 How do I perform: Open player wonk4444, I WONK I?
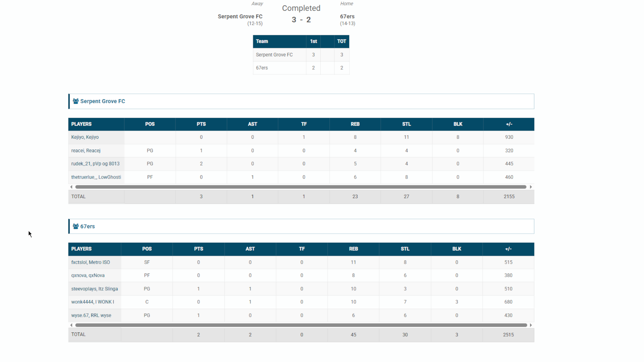93,302
